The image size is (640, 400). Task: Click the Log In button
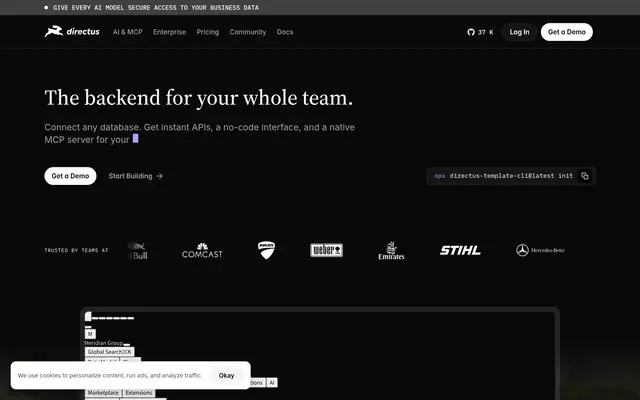pyautogui.click(x=519, y=32)
